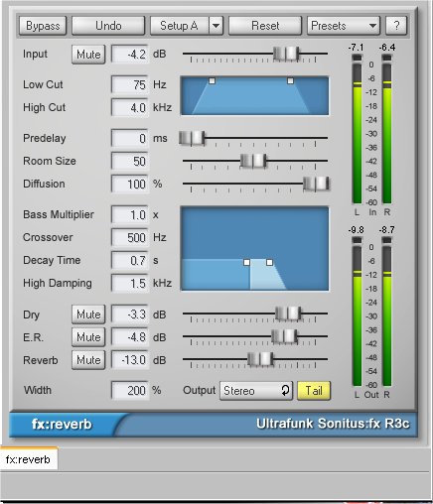The height and width of the screenshot is (504, 433).
Task: Toggle the Tail button
Action: [314, 391]
